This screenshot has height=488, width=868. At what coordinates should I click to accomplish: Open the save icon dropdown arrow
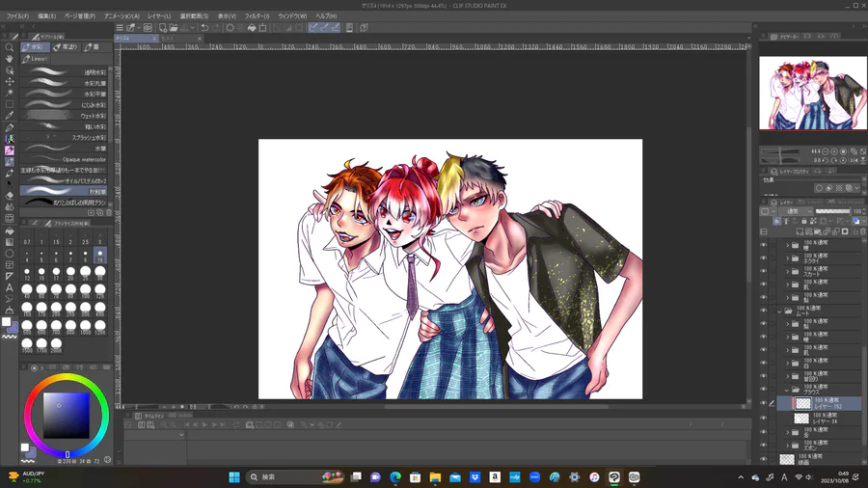(x=192, y=28)
